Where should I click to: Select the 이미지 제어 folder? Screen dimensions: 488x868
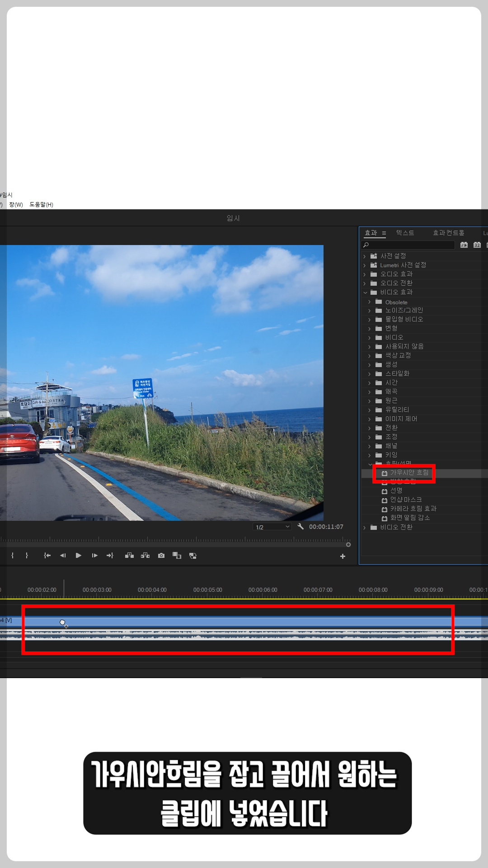point(401,419)
